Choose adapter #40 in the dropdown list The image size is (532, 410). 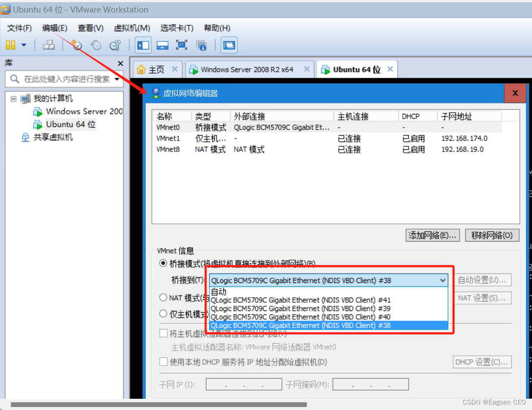click(x=329, y=317)
